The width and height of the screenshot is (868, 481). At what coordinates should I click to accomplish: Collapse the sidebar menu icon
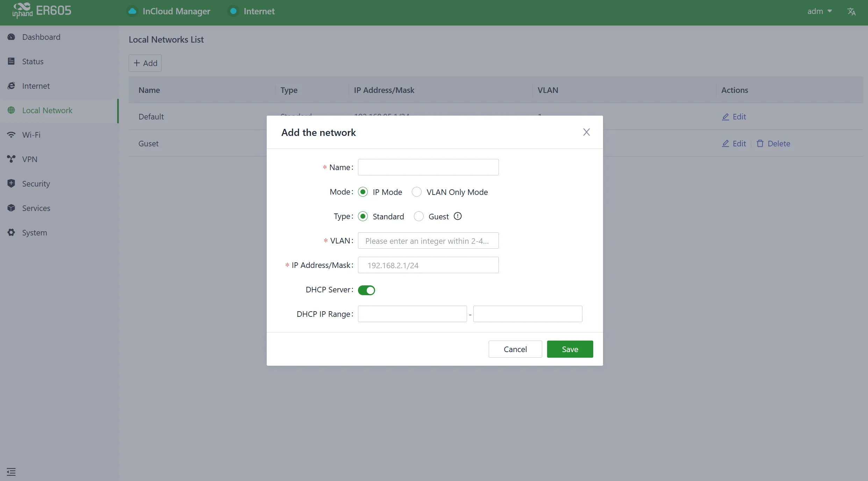coord(11,472)
